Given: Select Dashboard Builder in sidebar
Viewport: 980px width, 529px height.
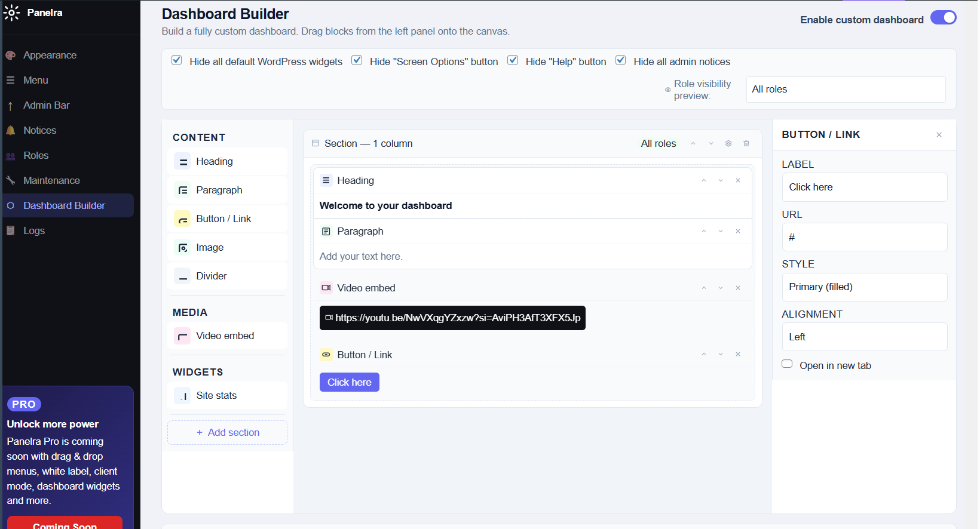Looking at the screenshot, I should [68, 205].
